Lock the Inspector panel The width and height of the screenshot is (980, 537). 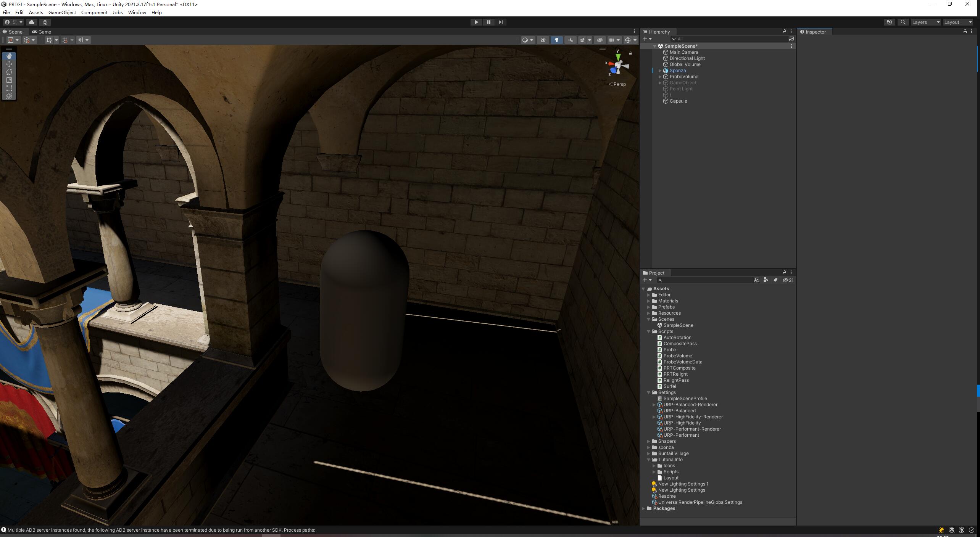965,32
